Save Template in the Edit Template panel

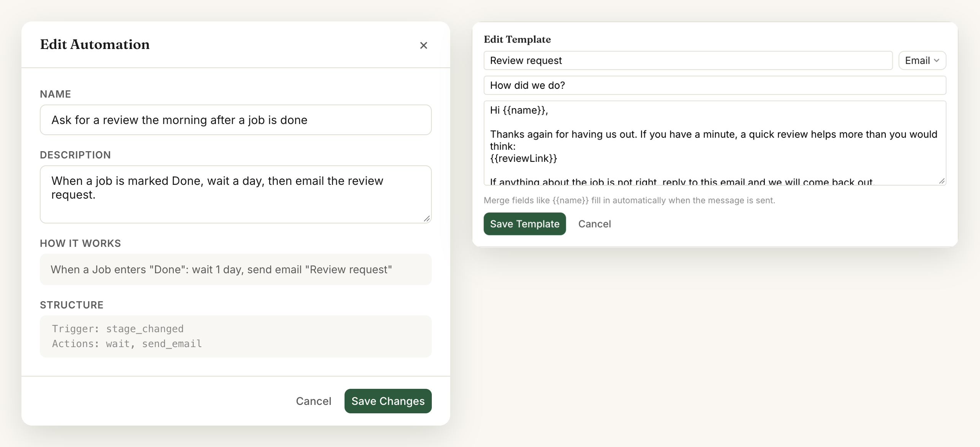pos(525,224)
